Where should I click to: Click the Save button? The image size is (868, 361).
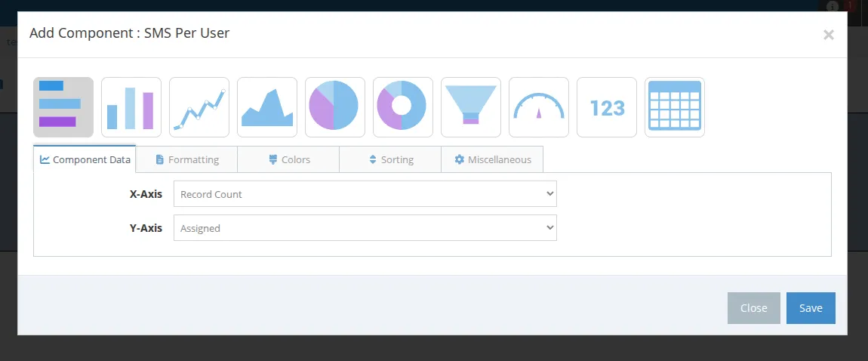tap(811, 308)
